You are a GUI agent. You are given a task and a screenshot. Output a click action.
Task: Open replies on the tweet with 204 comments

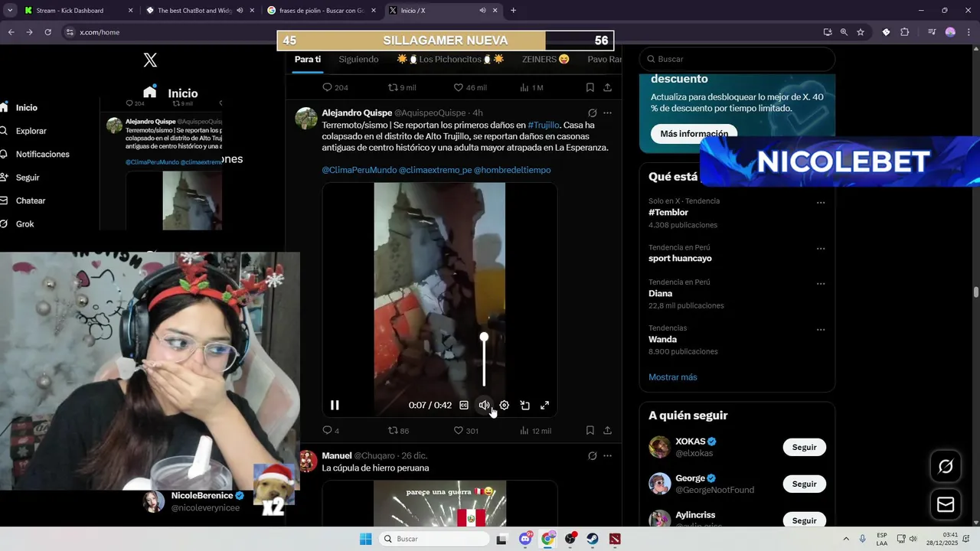[335, 87]
